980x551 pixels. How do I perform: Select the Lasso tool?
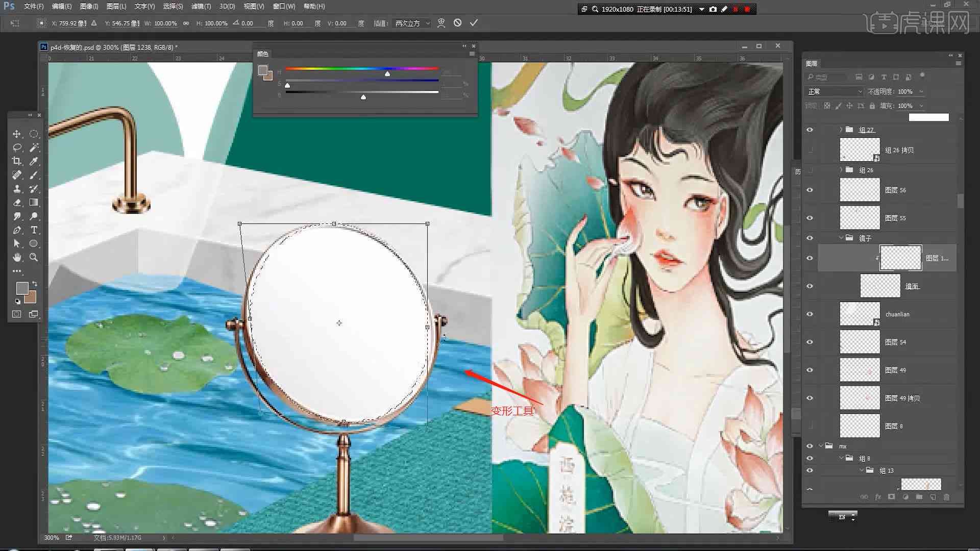click(x=17, y=147)
